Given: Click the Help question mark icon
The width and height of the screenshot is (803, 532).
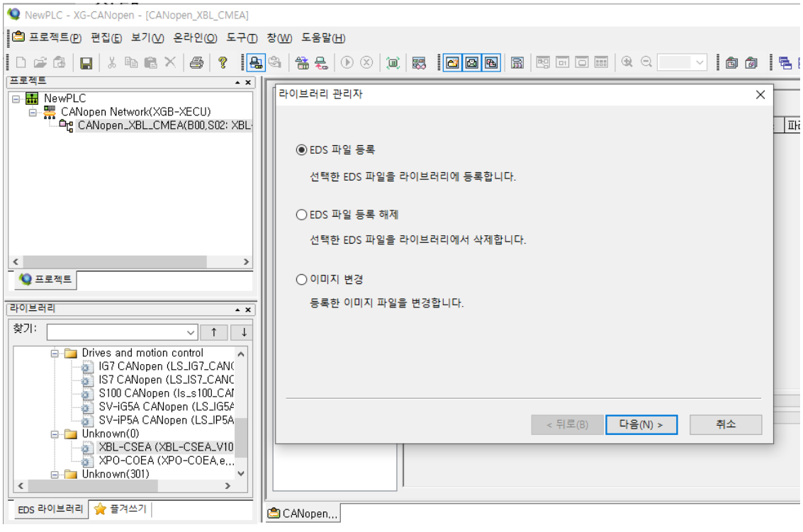Looking at the screenshot, I should tap(224, 62).
